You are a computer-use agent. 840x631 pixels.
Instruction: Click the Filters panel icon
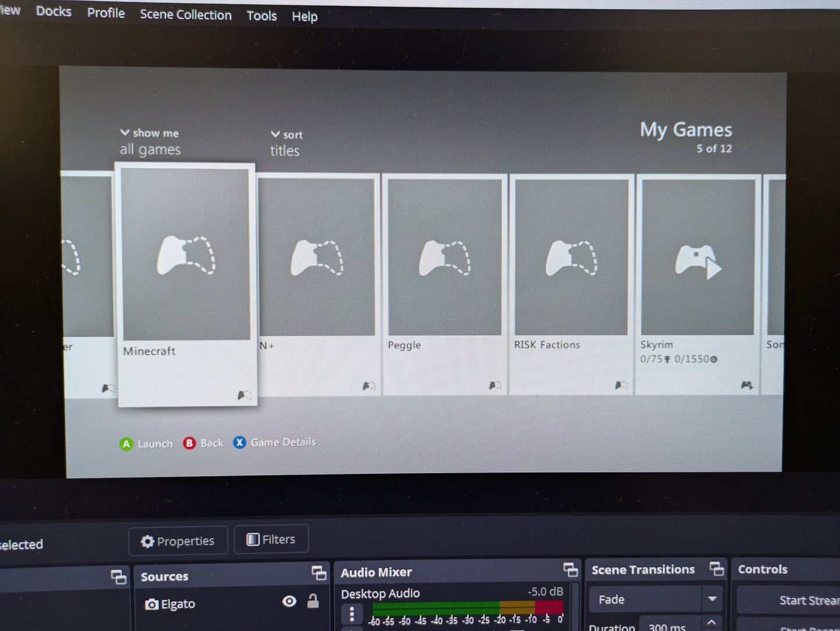pyautogui.click(x=253, y=540)
